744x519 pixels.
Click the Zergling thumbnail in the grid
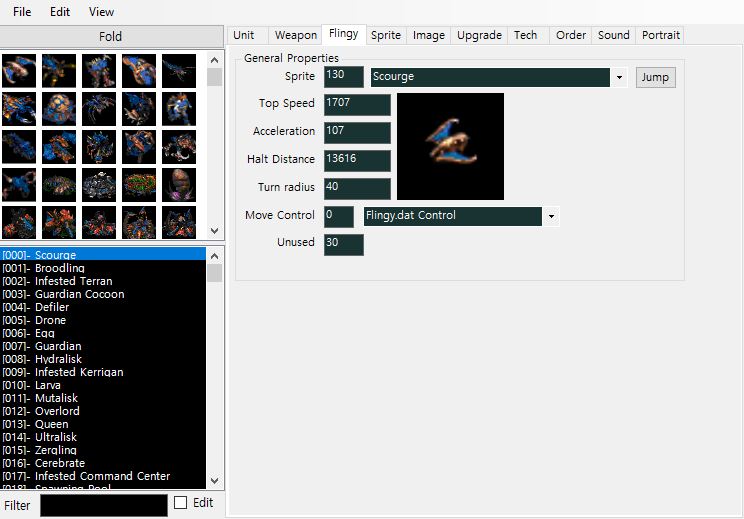[19, 185]
